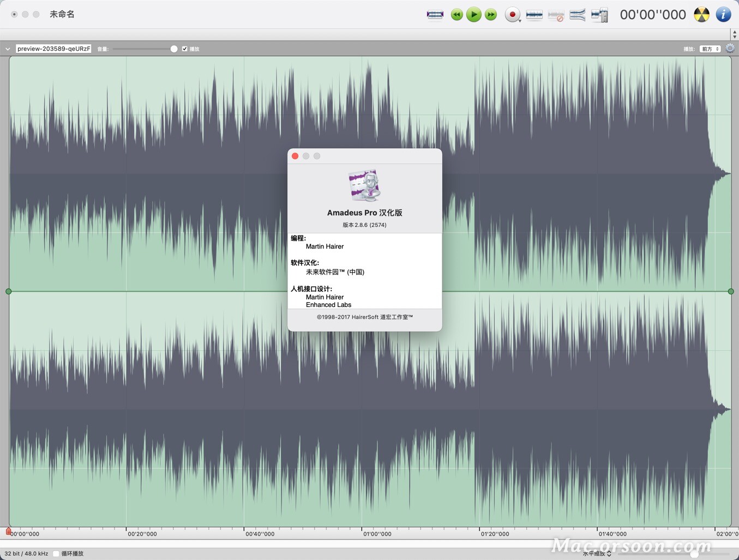Click the Amadeus Pro app icon in the dialog
This screenshot has height=560, width=739.
click(x=365, y=185)
